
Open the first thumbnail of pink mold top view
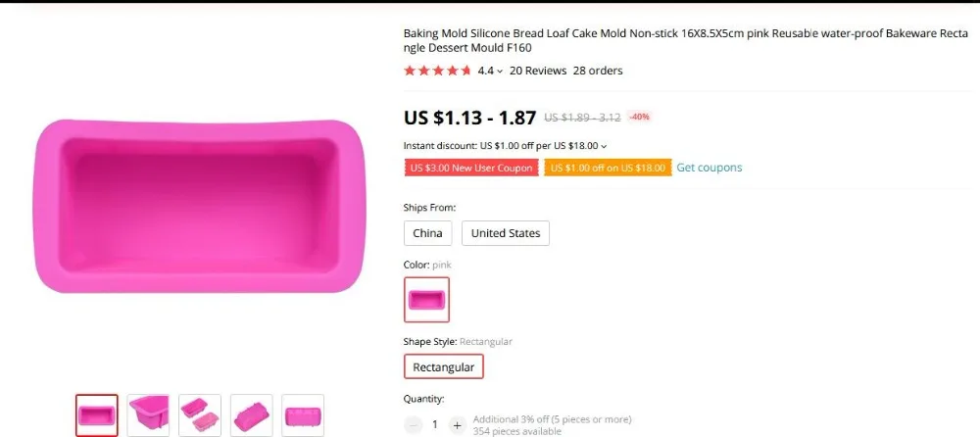coord(97,415)
